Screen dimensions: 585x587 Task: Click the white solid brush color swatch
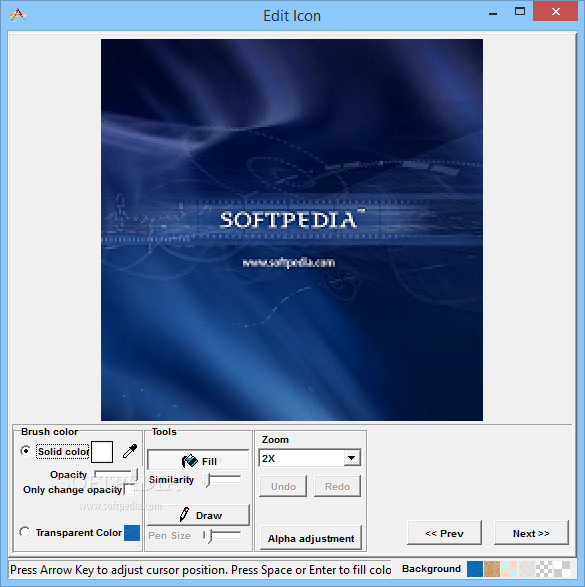102,451
